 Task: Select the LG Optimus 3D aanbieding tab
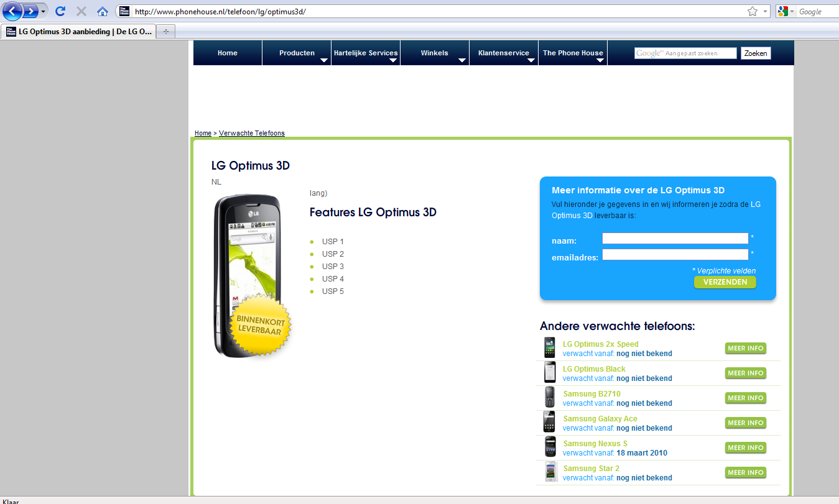pos(79,31)
